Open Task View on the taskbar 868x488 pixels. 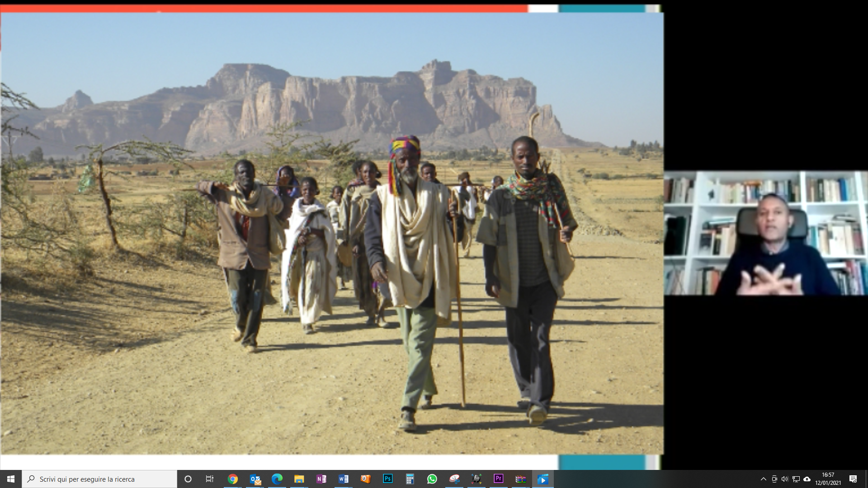point(210,479)
